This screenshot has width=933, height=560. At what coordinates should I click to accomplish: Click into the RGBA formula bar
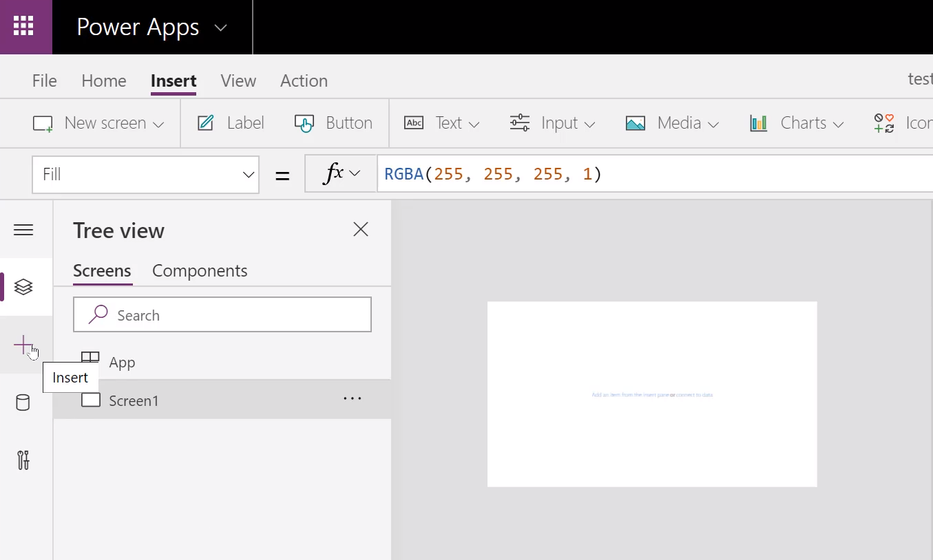(654, 174)
